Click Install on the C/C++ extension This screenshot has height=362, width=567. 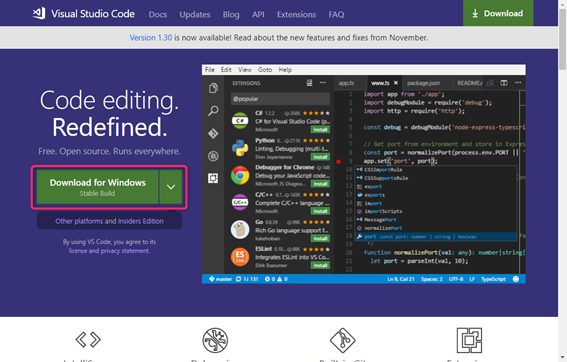pos(320,211)
